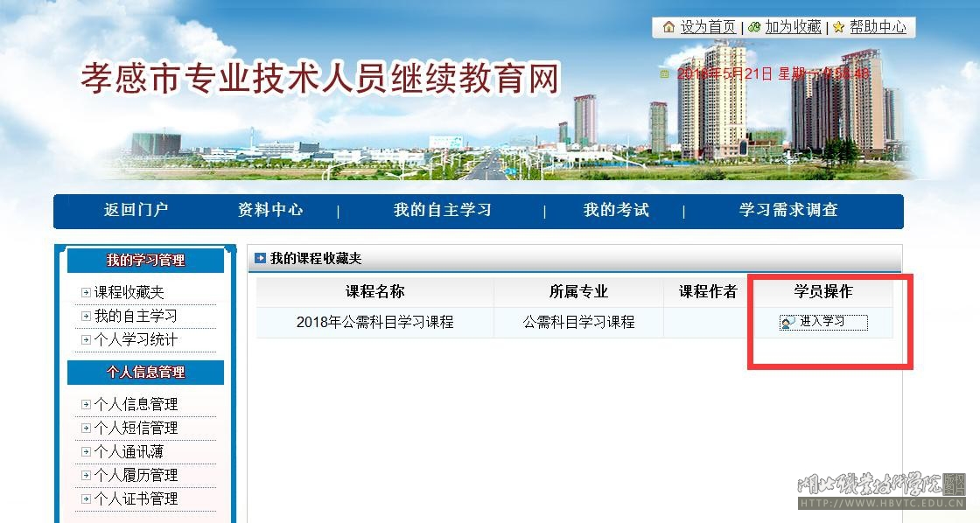The width and height of the screenshot is (980, 523).
Task: Click the home icon beside 设为首页
Action: (668, 27)
